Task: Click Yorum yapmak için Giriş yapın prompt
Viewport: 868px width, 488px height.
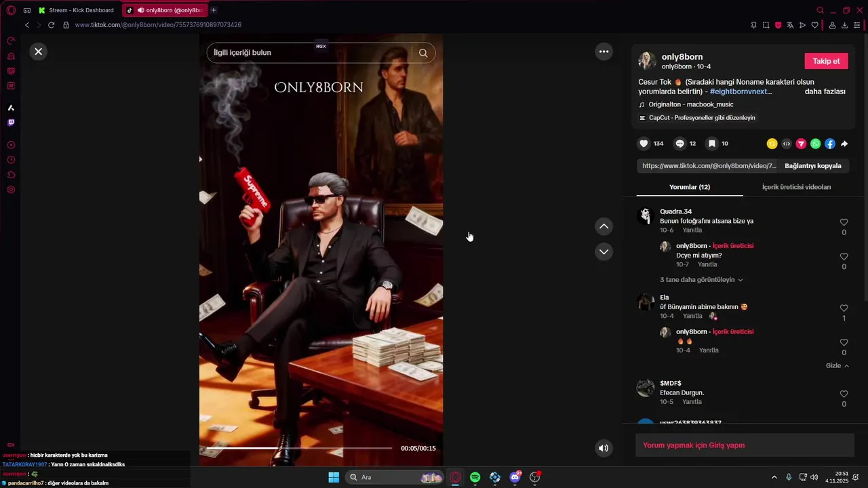Action: click(745, 445)
